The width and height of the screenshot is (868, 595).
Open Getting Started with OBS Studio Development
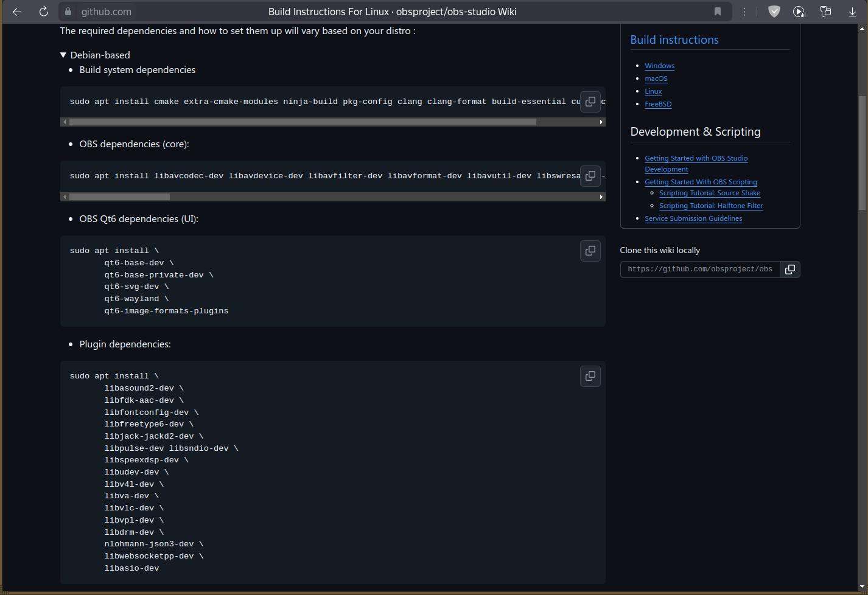click(x=696, y=164)
